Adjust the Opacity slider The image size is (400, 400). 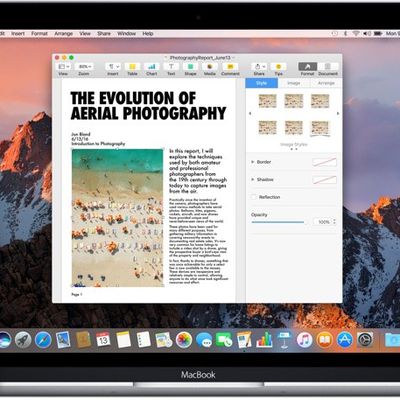(278, 222)
